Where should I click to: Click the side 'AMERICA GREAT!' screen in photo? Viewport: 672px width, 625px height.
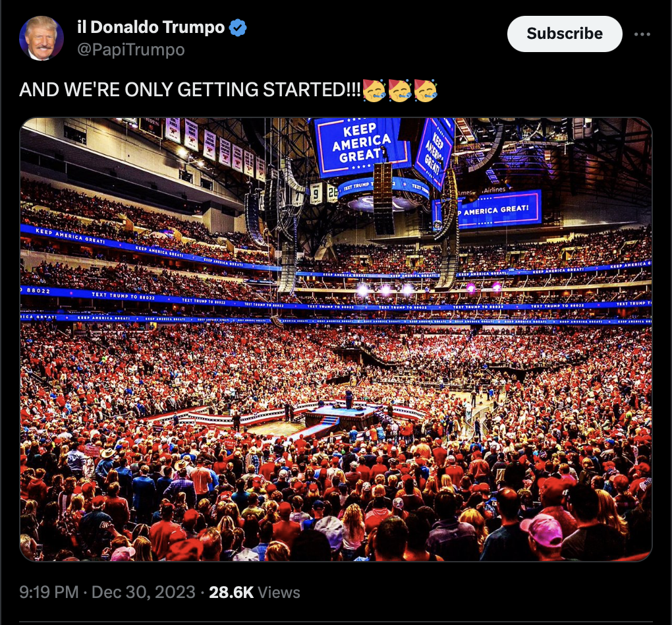pyautogui.click(x=498, y=210)
